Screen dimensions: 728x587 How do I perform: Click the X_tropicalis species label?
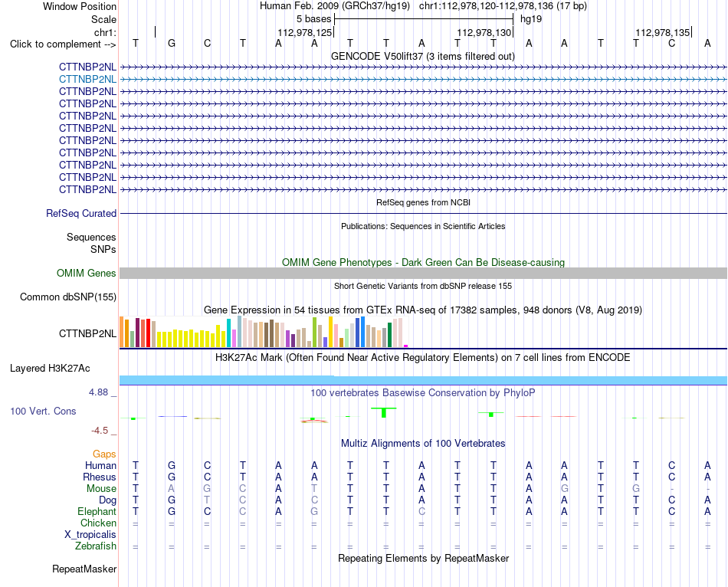pyautogui.click(x=90, y=535)
